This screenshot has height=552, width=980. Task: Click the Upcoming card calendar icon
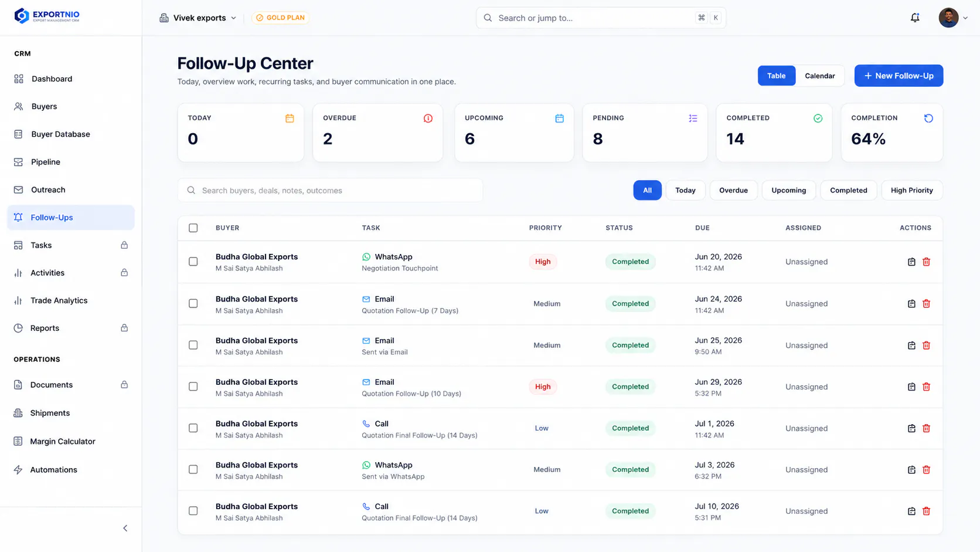[x=559, y=118]
